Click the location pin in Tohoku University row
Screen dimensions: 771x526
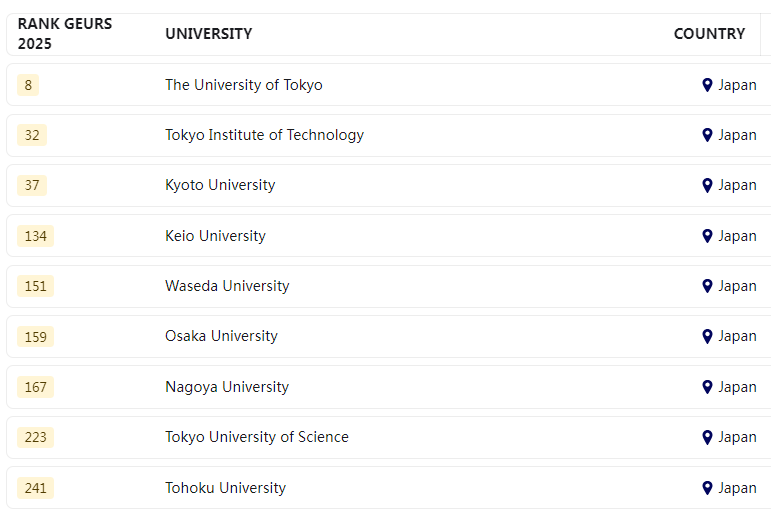(x=707, y=488)
